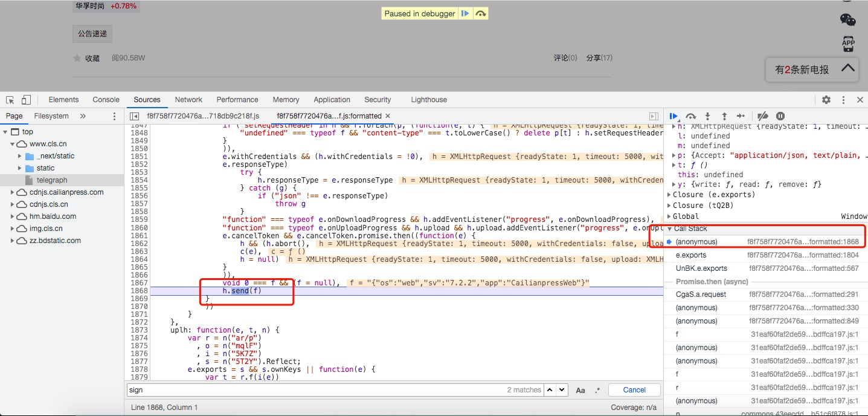
Task: Select the telegraph file
Action: pos(52,180)
